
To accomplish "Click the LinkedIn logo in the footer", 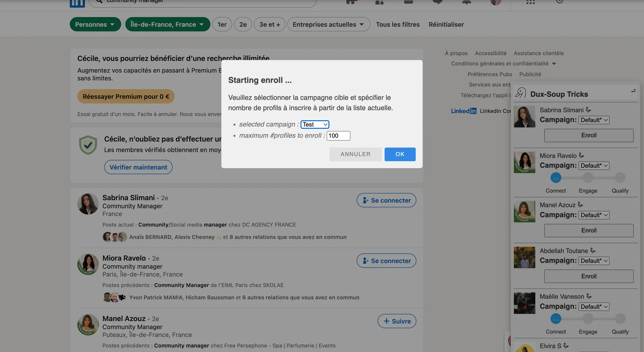I will (464, 111).
